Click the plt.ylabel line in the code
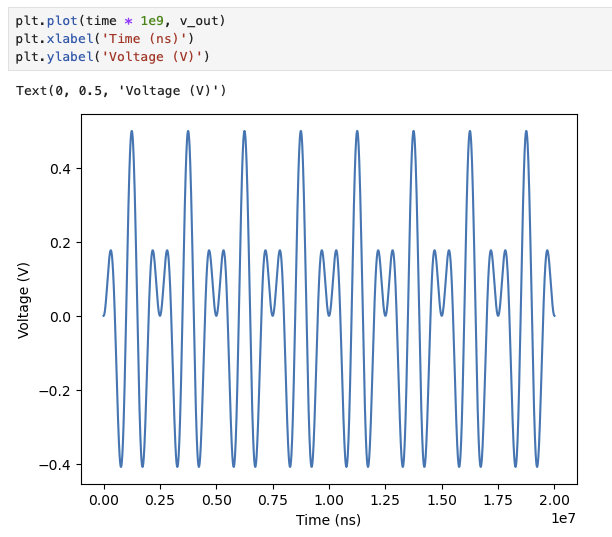This screenshot has height=537, width=612. click(x=119, y=57)
